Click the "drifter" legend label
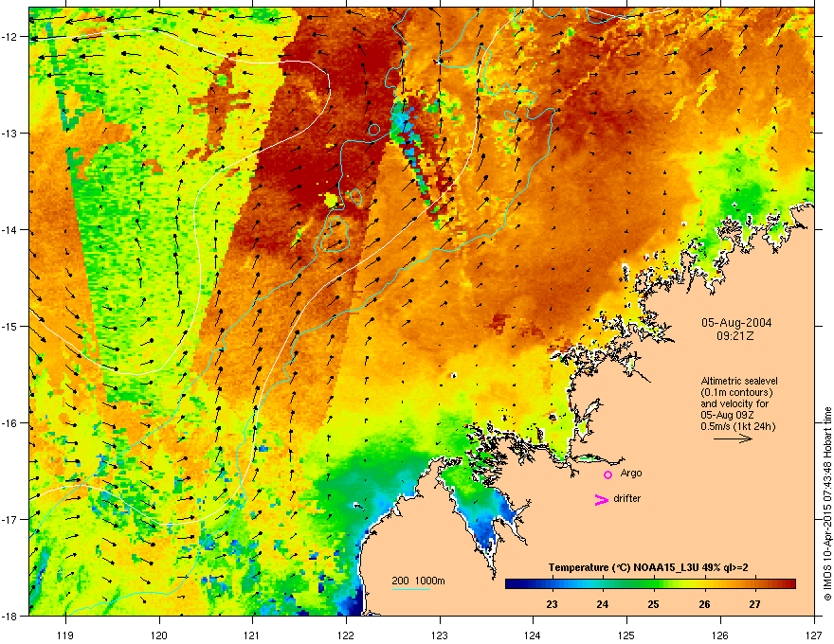This screenshot has height=644, width=834. 626,498
